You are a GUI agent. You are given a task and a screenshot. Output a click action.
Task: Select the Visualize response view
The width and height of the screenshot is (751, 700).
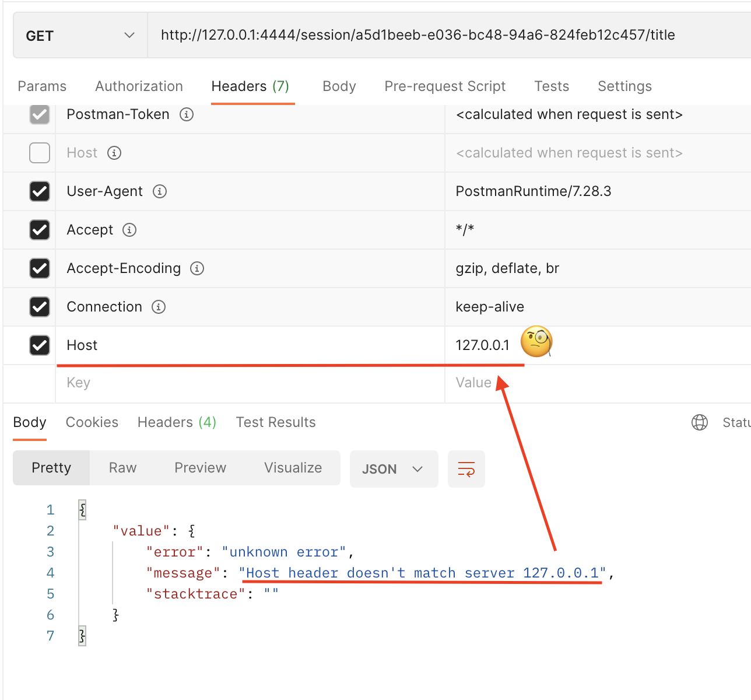click(293, 467)
